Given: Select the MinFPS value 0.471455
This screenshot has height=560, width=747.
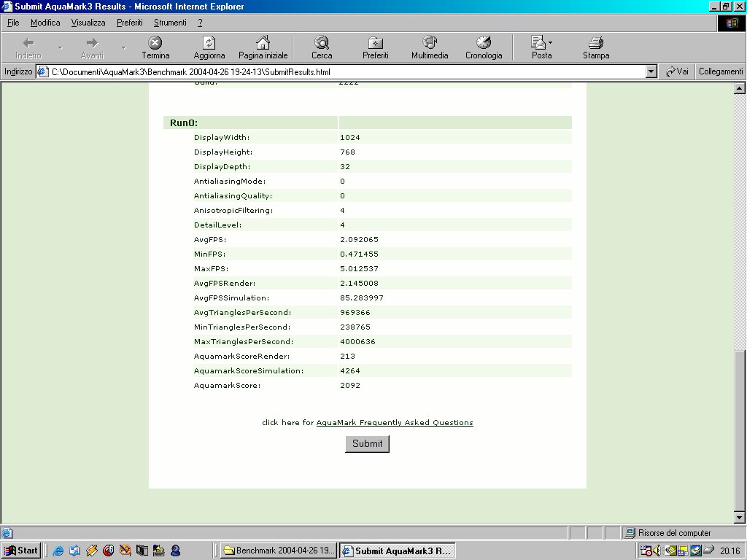Looking at the screenshot, I should point(359,254).
